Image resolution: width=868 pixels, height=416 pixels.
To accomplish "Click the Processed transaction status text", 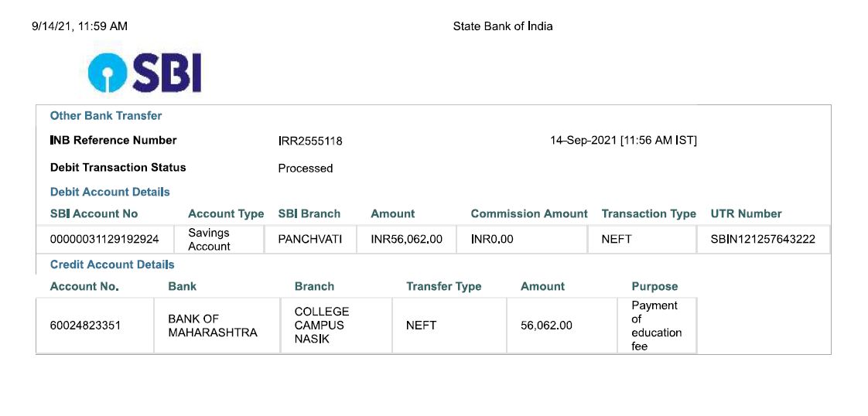I will coord(305,168).
